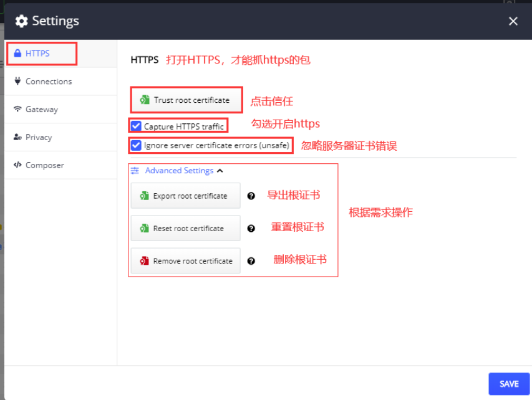Image resolution: width=532 pixels, height=400 pixels.
Task: Click the Advanced Settings sliders icon
Action: (x=135, y=171)
